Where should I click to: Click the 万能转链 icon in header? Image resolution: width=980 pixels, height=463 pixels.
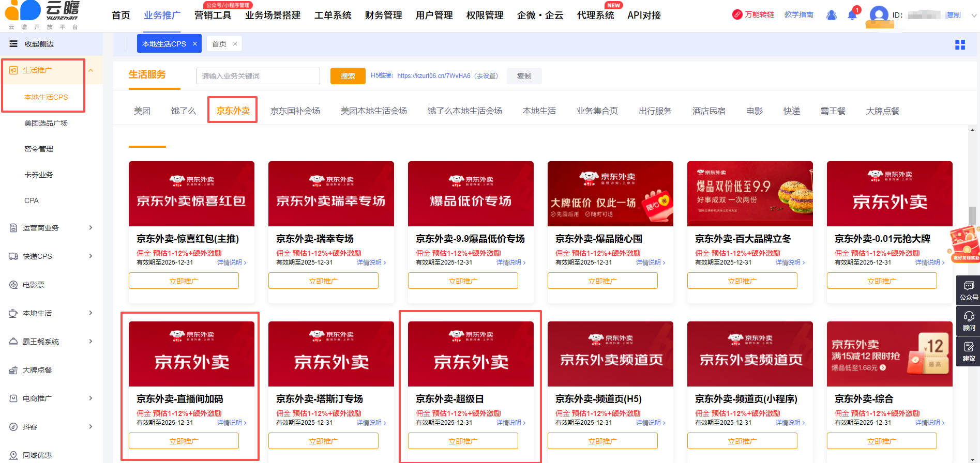click(737, 14)
